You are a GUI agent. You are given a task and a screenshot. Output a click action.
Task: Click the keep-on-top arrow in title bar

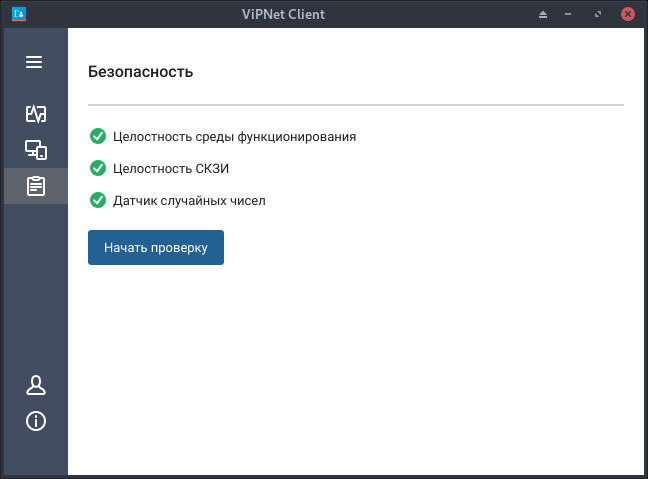click(543, 14)
